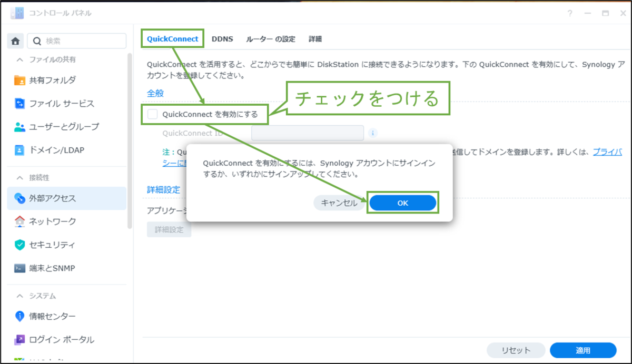Click the 詳細設定 section heading
The image size is (632, 364).
(x=163, y=189)
